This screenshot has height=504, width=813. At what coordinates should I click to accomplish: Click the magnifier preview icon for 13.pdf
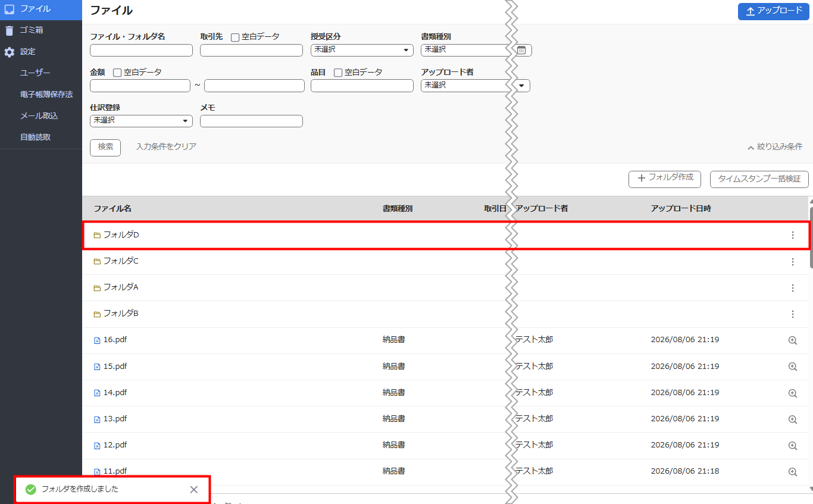click(x=792, y=419)
